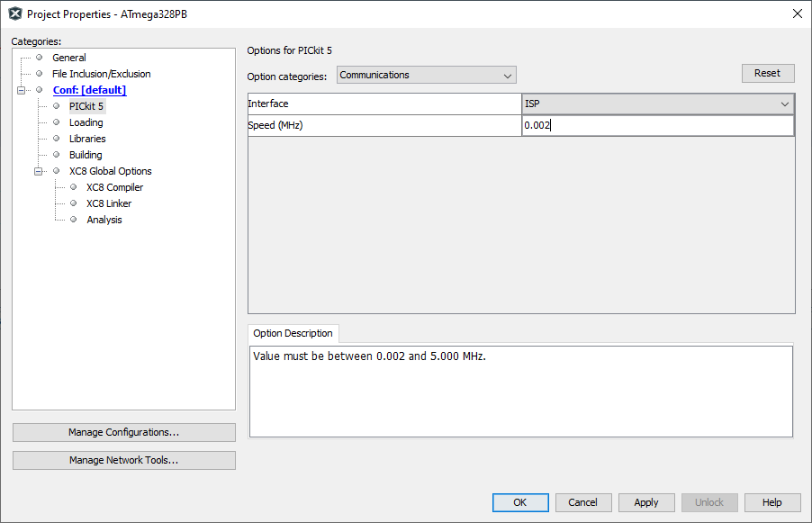This screenshot has height=523, width=812.
Task: Click the node icon beside Building
Action: coord(56,154)
